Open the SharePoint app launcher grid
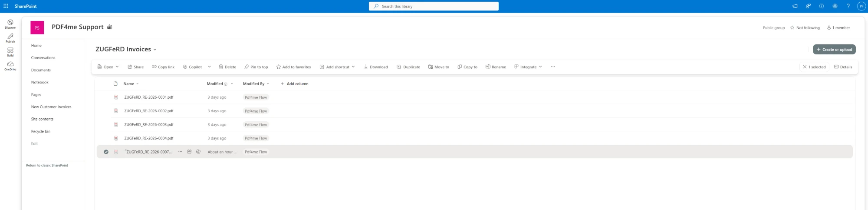 6,6
